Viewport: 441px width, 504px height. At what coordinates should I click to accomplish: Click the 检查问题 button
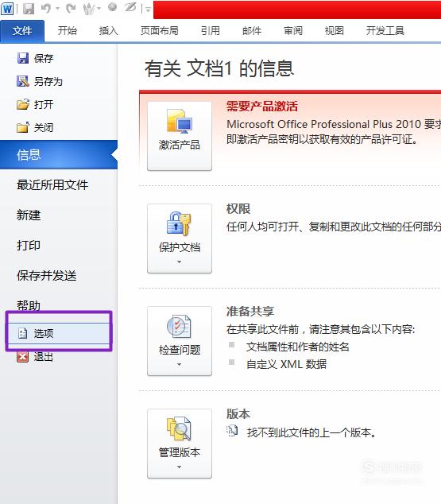click(180, 341)
